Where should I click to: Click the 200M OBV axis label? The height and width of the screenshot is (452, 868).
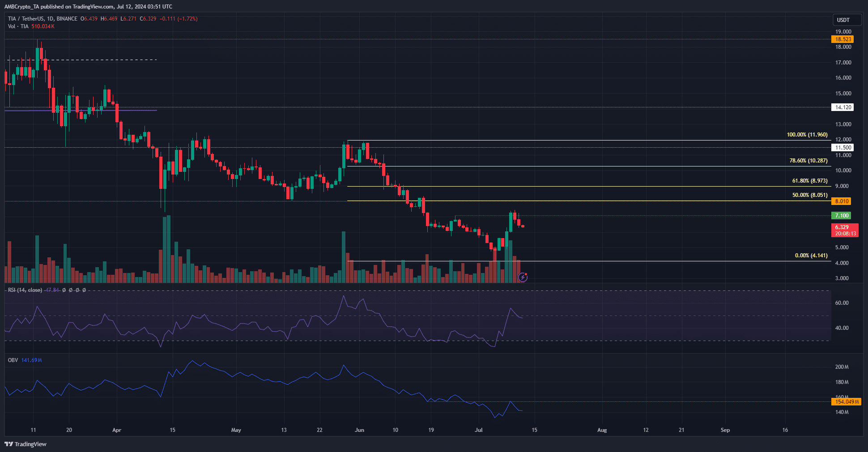point(842,367)
